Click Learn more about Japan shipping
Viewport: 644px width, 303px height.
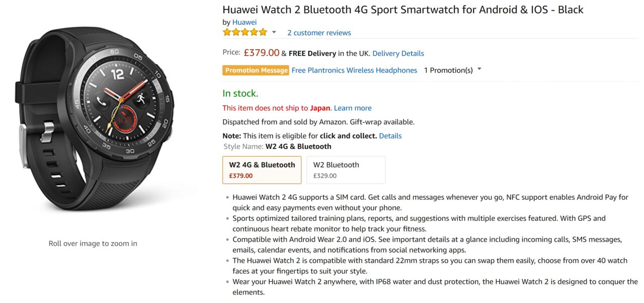coord(353,108)
